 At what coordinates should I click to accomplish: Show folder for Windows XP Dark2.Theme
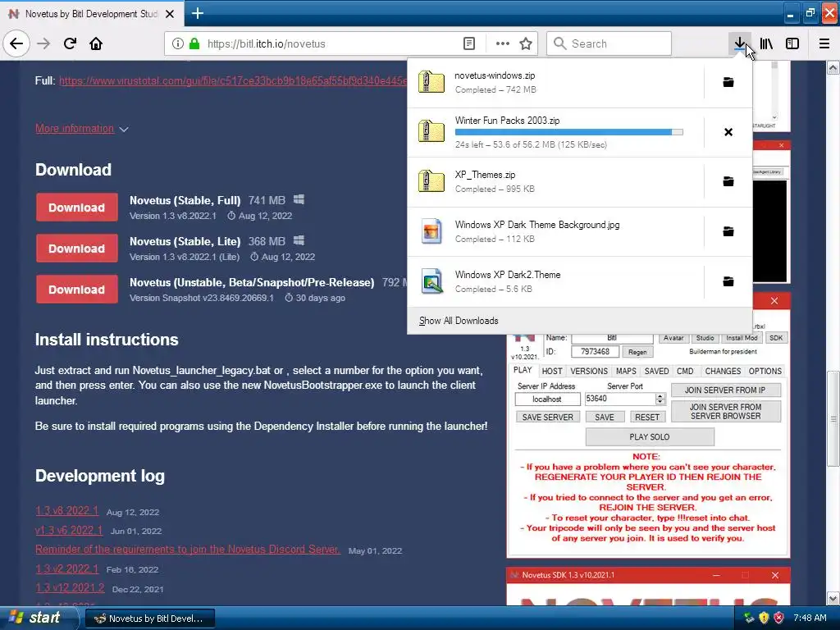tap(728, 281)
